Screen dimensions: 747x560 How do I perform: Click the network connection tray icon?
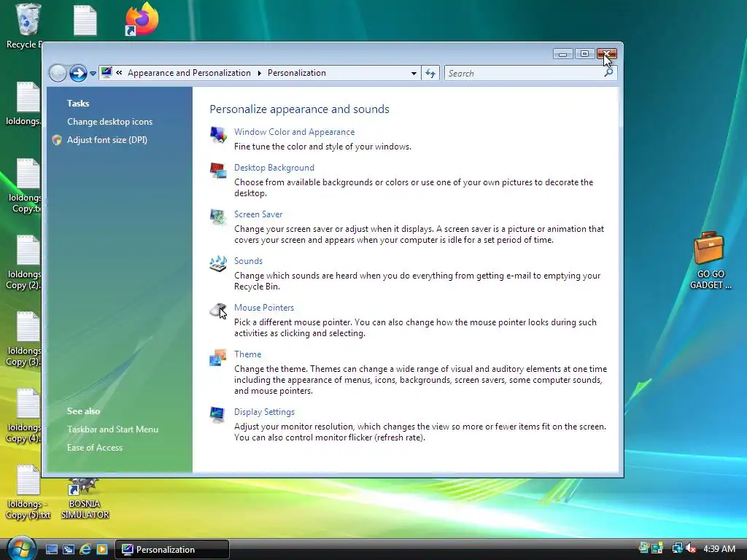tap(677, 548)
